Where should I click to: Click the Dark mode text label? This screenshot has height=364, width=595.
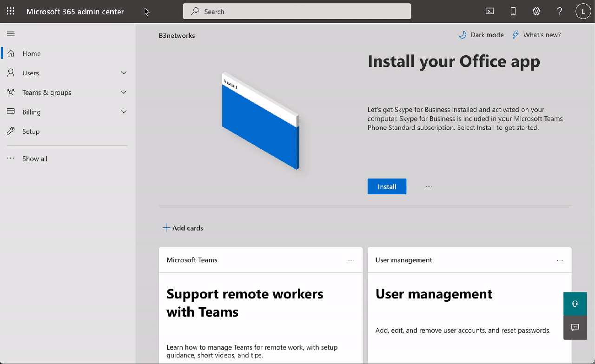tap(487, 35)
